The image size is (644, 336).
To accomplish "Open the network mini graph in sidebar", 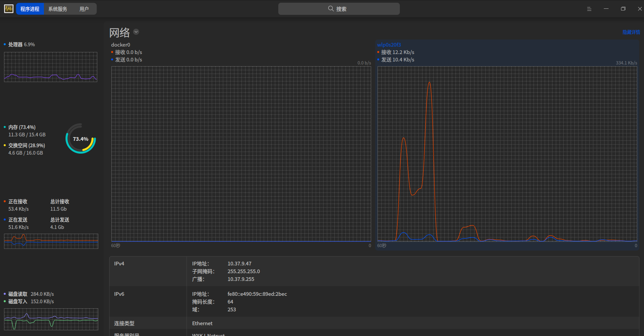I will [51, 241].
